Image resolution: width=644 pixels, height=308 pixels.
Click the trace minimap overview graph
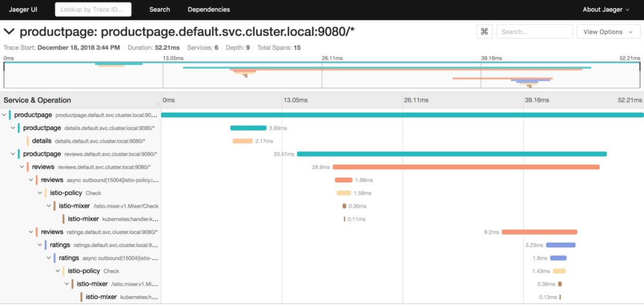321,75
